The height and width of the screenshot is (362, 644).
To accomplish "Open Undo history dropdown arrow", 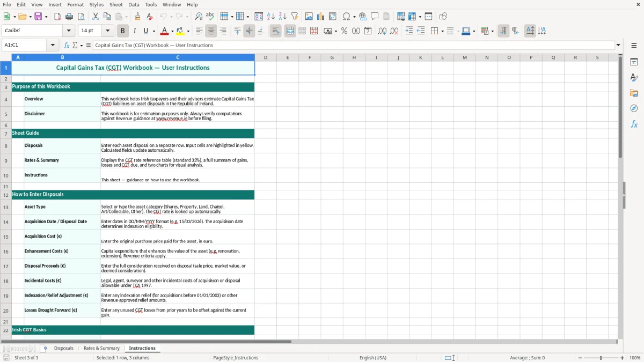I will pos(171,17).
